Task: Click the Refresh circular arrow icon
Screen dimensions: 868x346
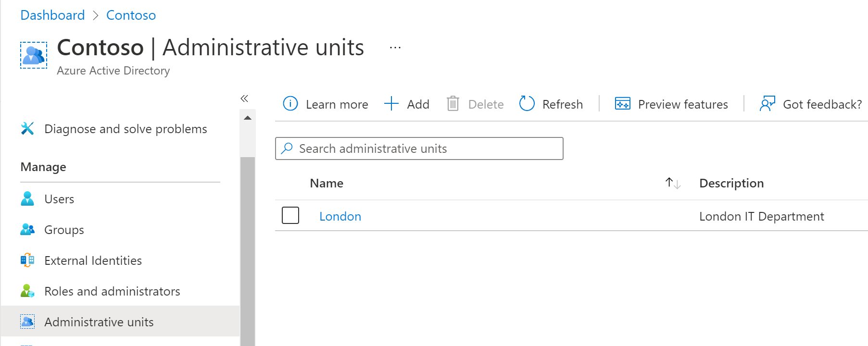Action: point(527,104)
